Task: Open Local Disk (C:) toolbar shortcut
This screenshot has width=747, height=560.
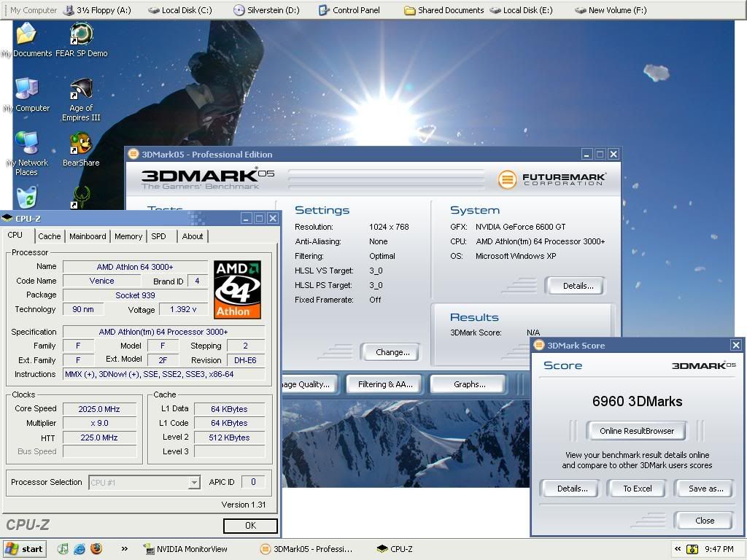Action: click(x=180, y=10)
